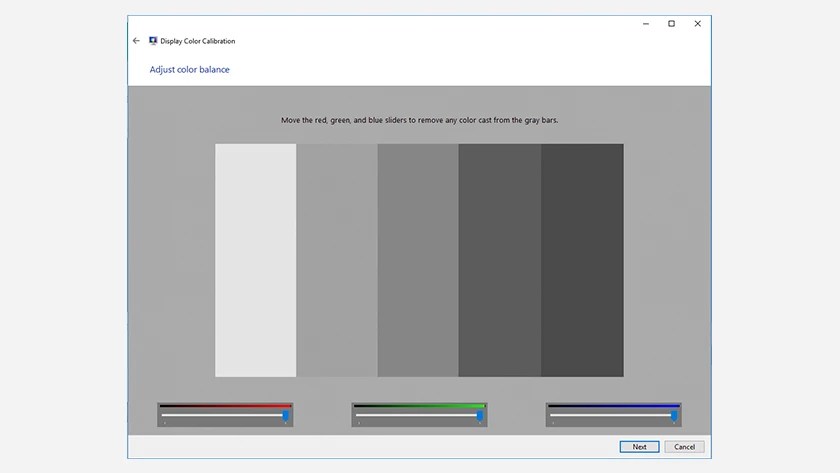Click the second-lightest gray bar
This screenshot has width=840, height=473.
pos(337,260)
